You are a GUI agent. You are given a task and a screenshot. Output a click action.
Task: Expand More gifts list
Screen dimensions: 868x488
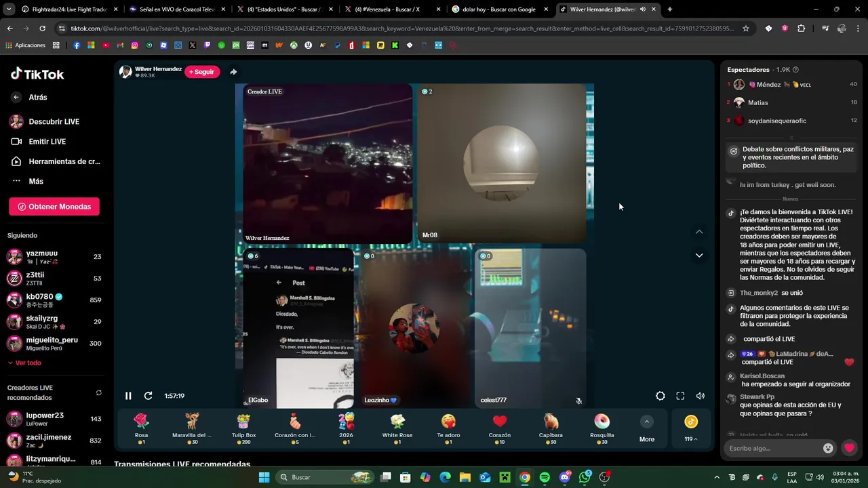click(x=647, y=429)
